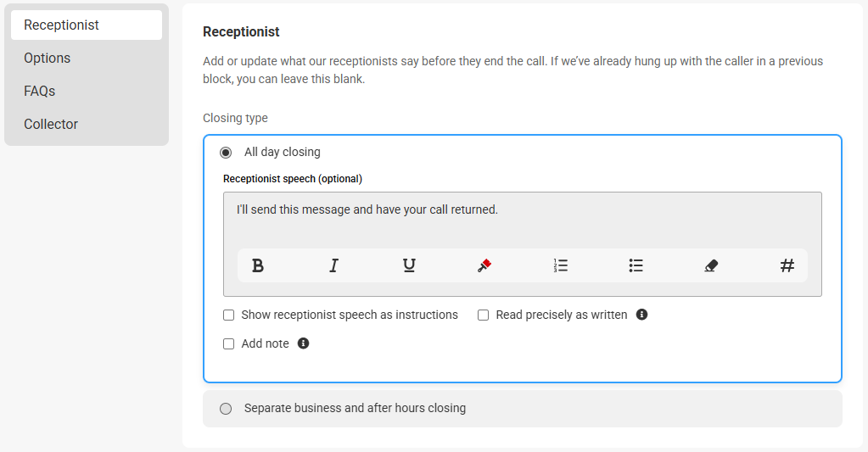Select the Receptionist sidebar item
The width and height of the screenshot is (868, 452).
(x=87, y=25)
